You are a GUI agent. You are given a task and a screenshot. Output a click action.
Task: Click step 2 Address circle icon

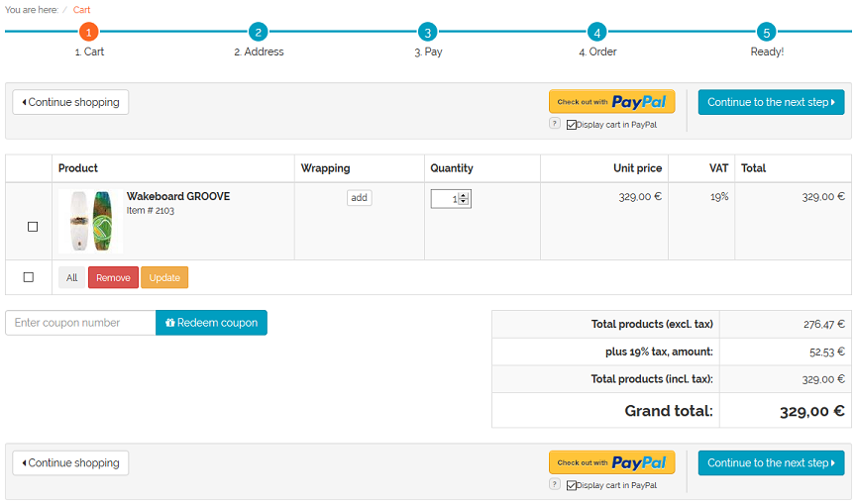(259, 33)
